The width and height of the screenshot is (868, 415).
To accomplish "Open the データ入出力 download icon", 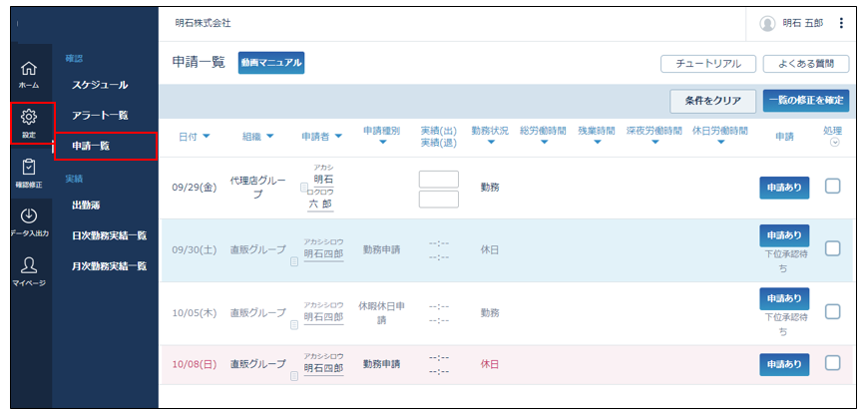I will pyautogui.click(x=29, y=214).
